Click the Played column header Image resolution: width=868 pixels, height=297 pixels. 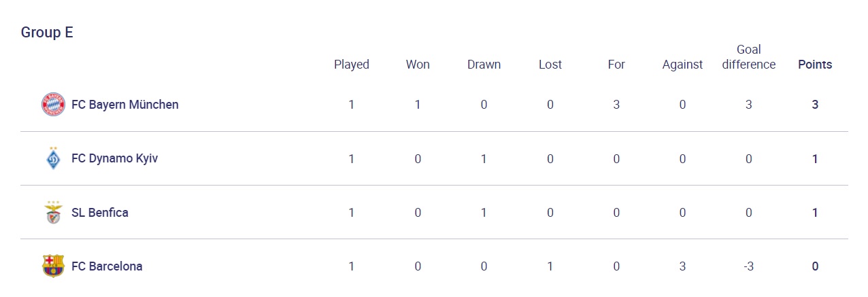pos(352,65)
